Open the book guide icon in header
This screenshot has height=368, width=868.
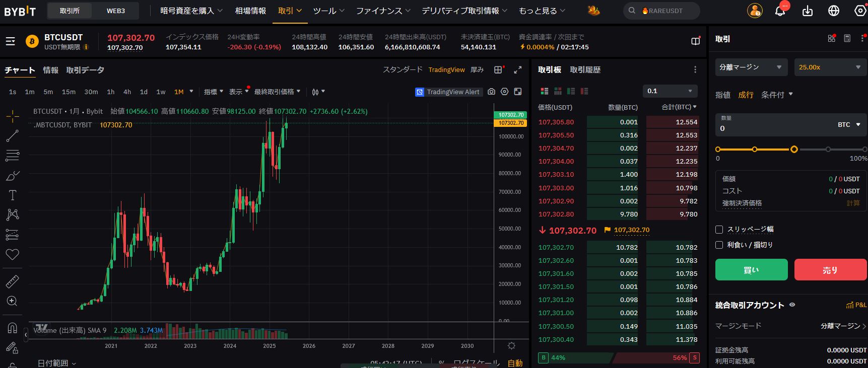(696, 41)
